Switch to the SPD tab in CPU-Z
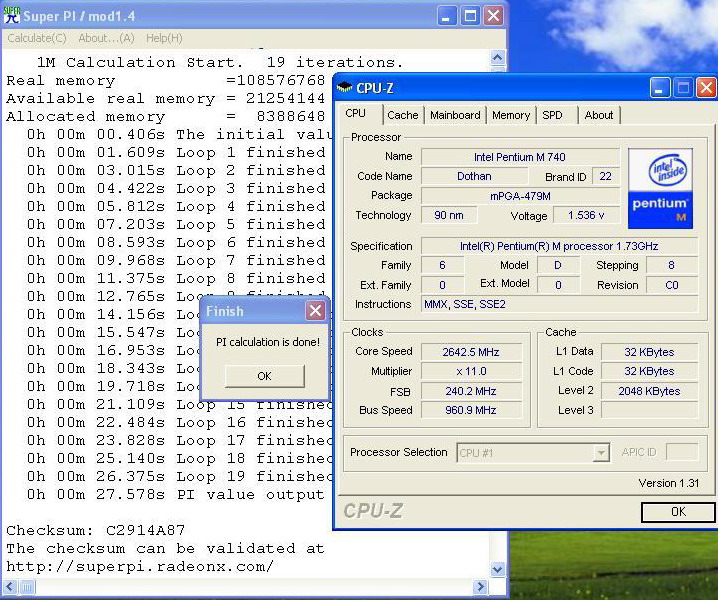 click(x=552, y=115)
